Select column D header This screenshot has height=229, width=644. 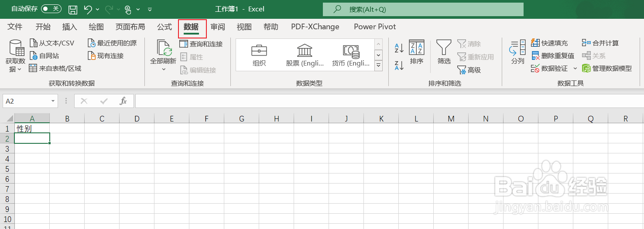[137, 118]
